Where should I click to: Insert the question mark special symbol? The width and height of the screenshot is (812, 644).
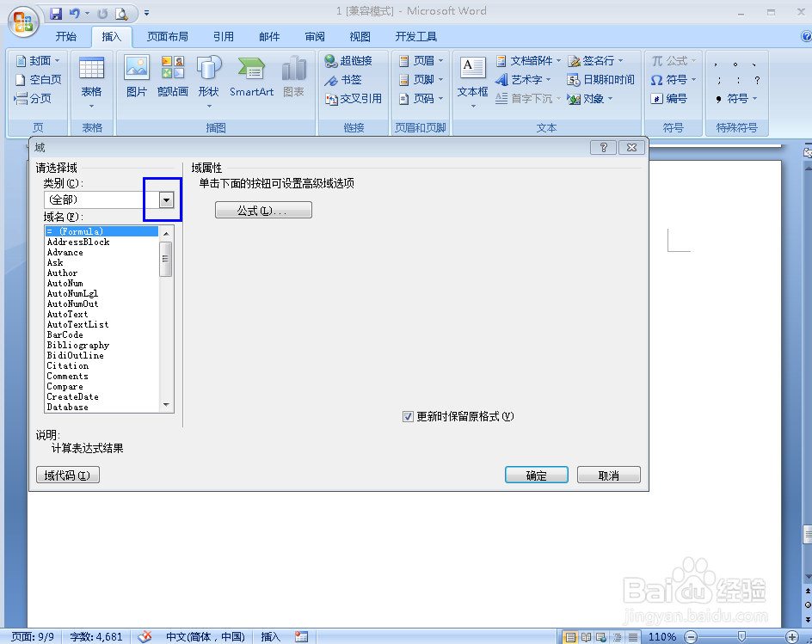(x=757, y=80)
